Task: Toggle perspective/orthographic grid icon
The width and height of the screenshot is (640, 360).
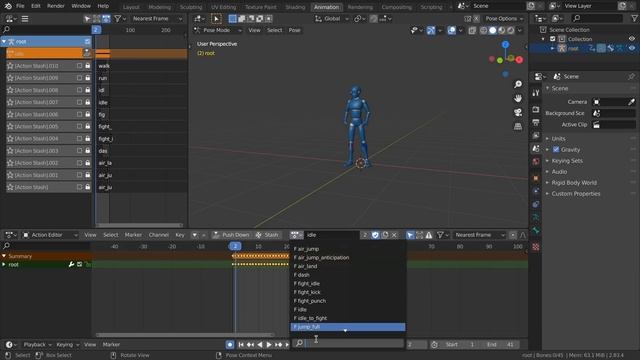Action: tap(518, 126)
